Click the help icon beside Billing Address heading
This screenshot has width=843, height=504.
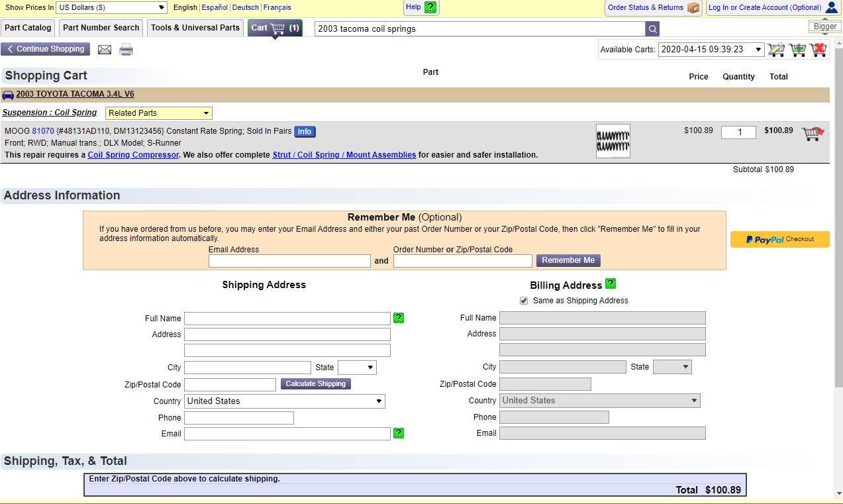pyautogui.click(x=611, y=283)
